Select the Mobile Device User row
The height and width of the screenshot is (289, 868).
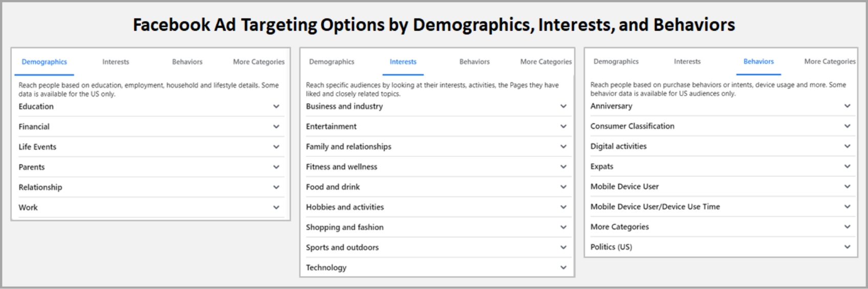pyautogui.click(x=624, y=186)
